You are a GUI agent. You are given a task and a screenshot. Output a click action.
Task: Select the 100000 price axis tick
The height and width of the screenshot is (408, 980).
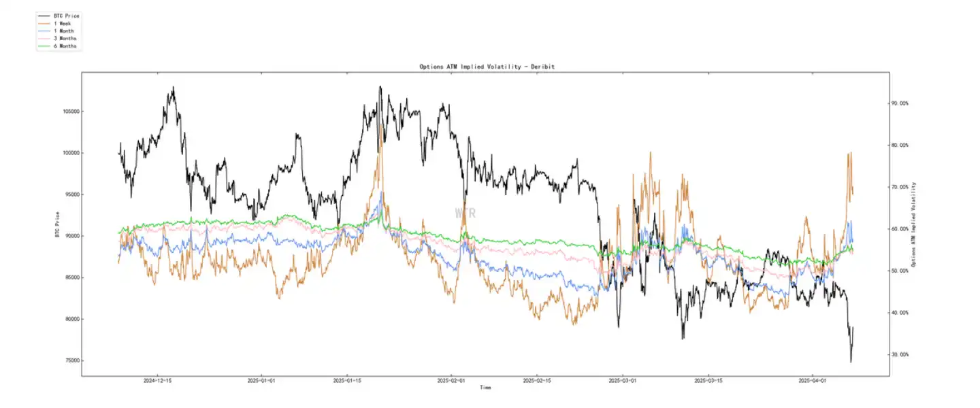tap(69, 153)
